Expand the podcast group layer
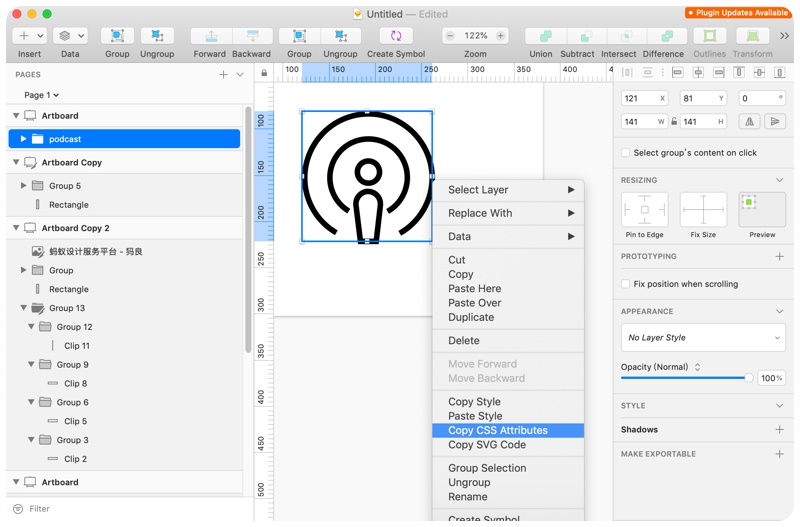 23,139
